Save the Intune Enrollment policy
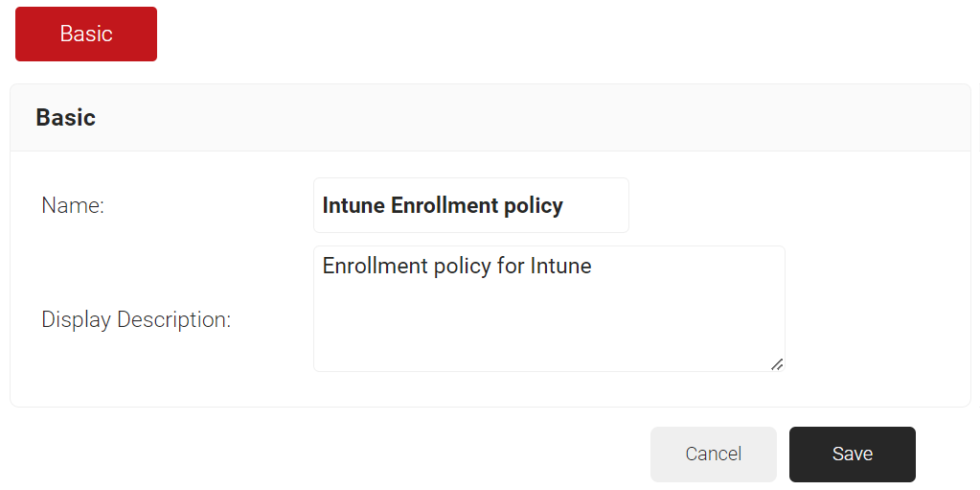 click(x=852, y=455)
